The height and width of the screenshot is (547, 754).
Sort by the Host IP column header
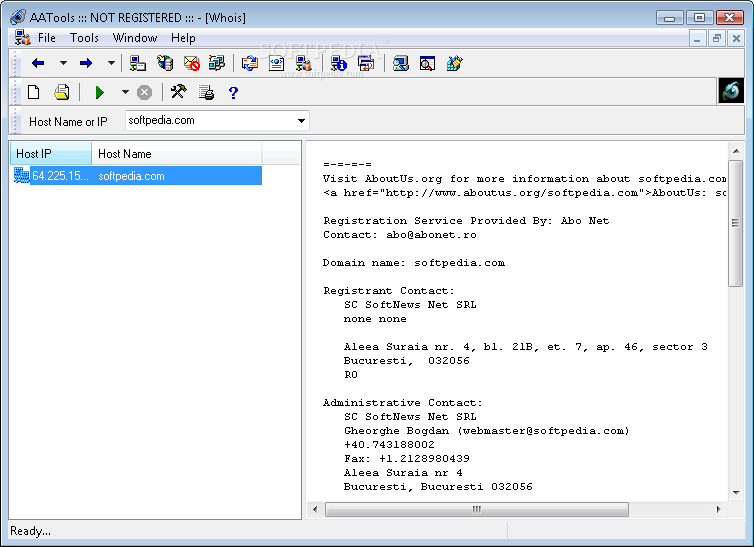50,154
